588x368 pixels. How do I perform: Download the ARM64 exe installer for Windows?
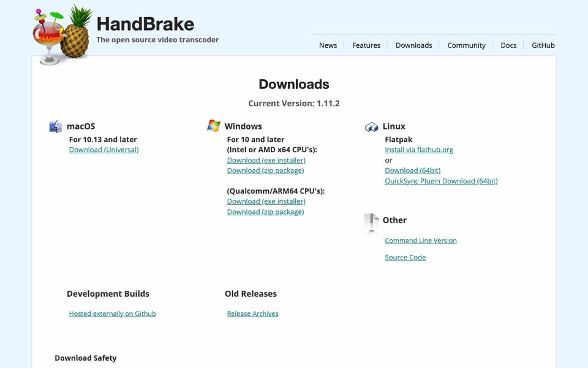coord(266,201)
